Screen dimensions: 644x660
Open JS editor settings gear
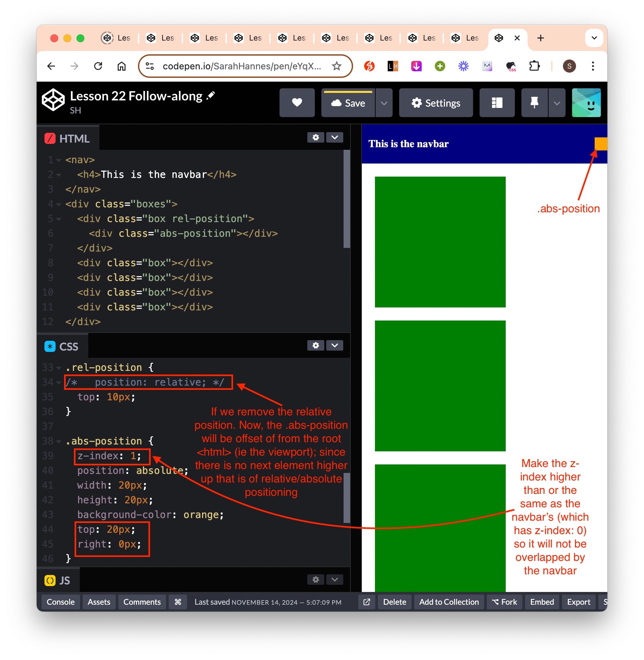coord(315,579)
